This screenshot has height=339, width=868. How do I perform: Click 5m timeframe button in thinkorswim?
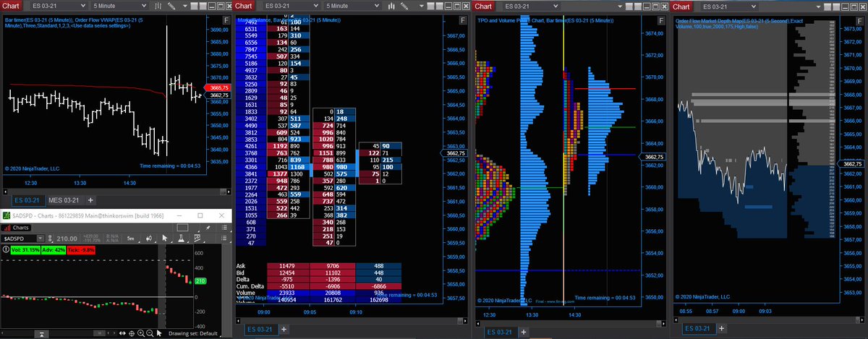tap(130, 239)
